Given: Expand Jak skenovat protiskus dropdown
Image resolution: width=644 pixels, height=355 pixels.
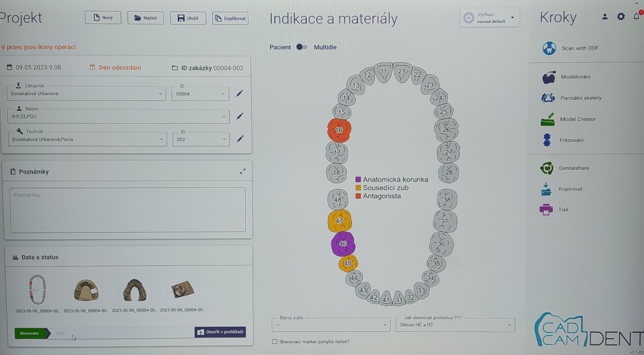Looking at the screenshot, I should coord(455,325).
